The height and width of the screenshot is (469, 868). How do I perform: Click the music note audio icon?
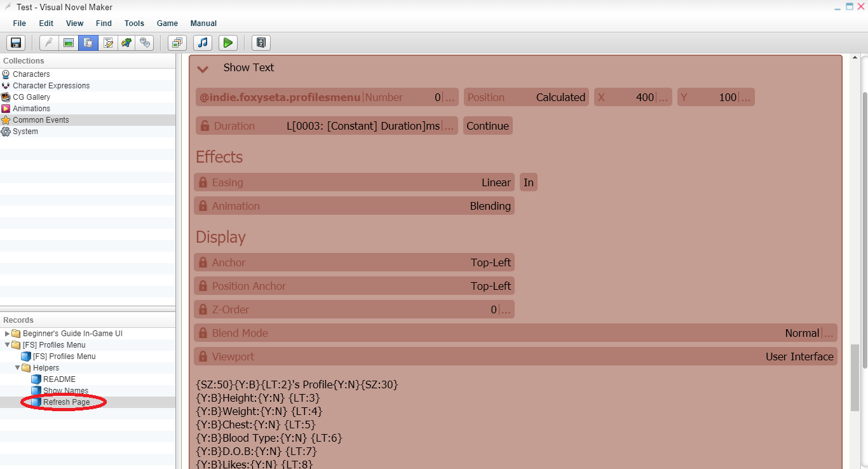[203, 43]
